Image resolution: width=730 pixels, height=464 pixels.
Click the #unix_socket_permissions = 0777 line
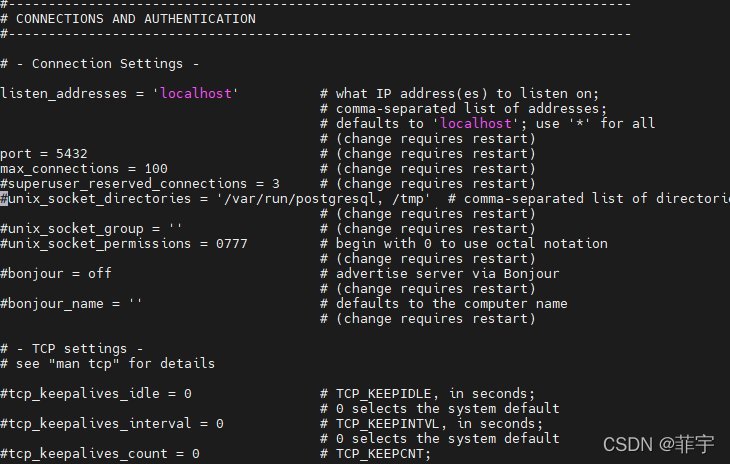(x=124, y=244)
